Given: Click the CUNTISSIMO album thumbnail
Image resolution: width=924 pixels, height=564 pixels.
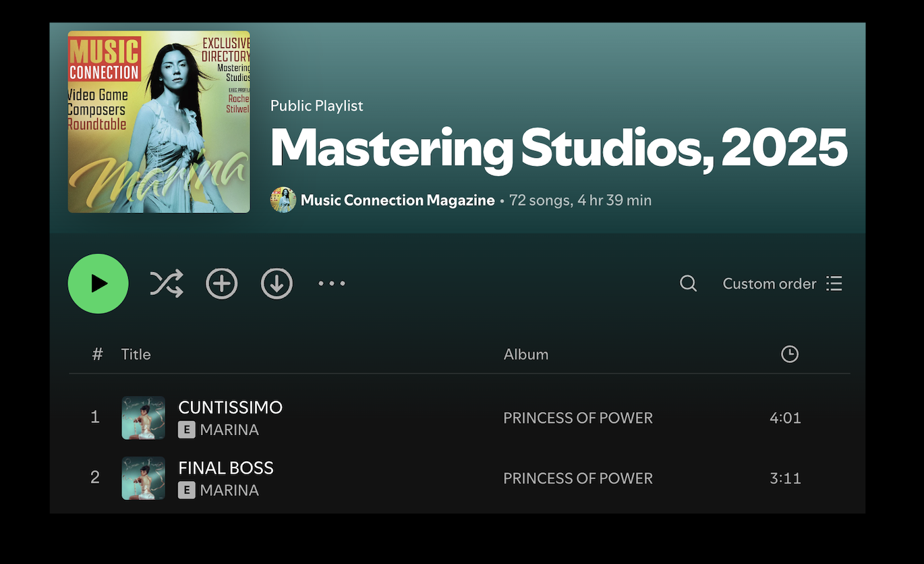Looking at the screenshot, I should pyautogui.click(x=144, y=418).
